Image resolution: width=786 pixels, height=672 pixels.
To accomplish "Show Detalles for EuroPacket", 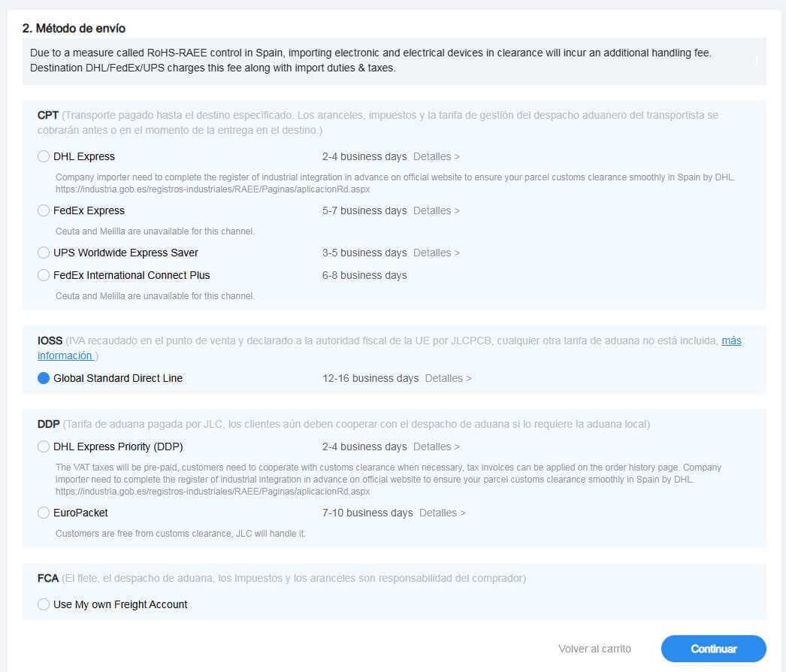I will [442, 513].
